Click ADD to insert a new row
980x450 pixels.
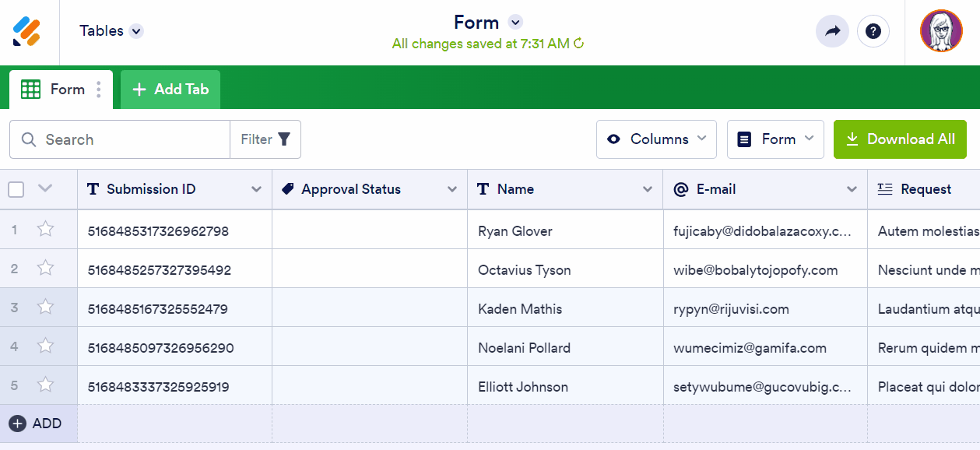coord(36,424)
